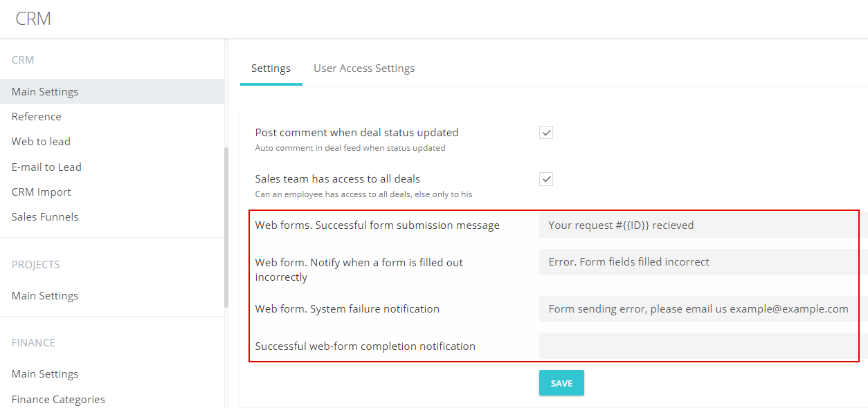Screen dimensions: 868x408
Task: Click the empty web-form completion notification field
Action: [703, 346]
